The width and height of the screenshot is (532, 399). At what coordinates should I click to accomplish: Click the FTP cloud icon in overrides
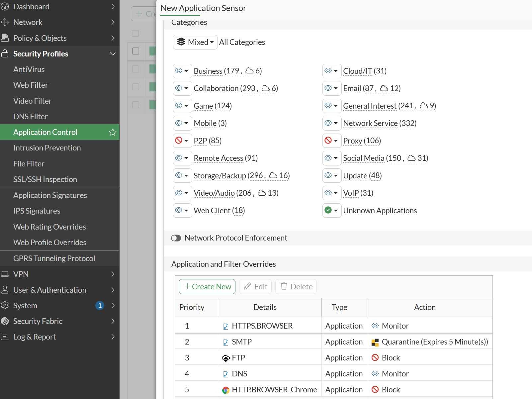226,358
